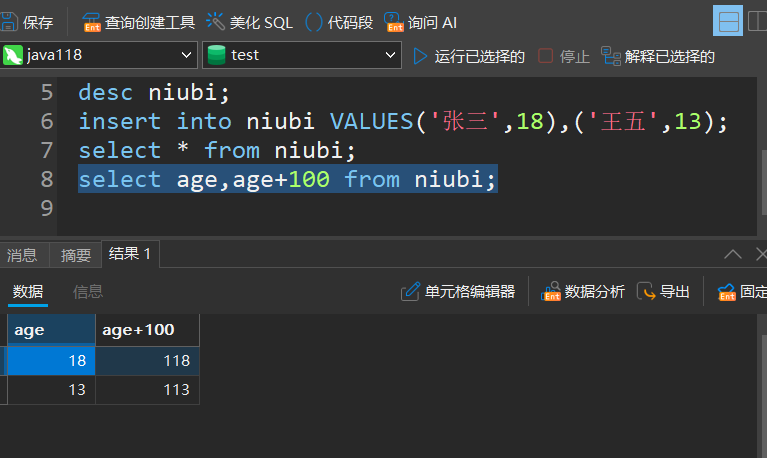Close the results panel
This screenshot has height=458, width=767.
pos(761,254)
